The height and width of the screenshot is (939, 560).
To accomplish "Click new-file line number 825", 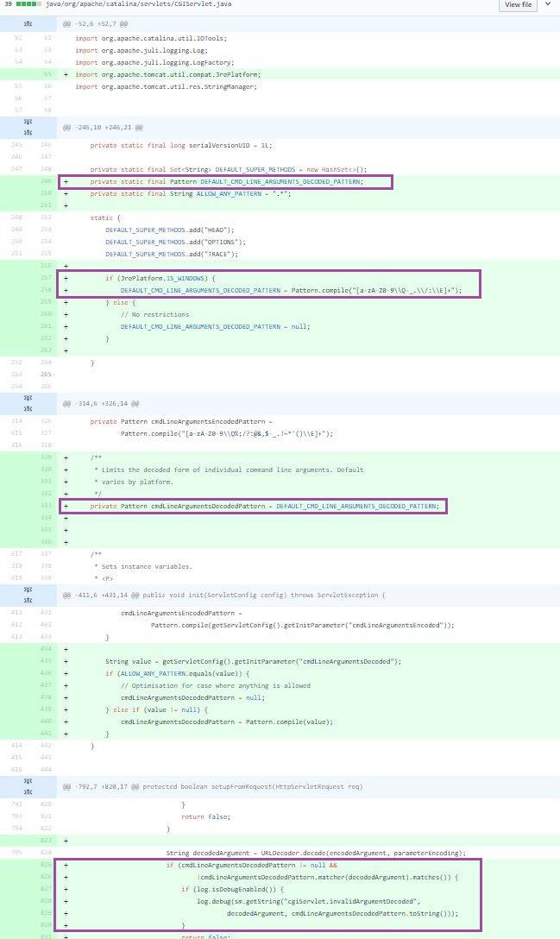I will pos(46,865).
